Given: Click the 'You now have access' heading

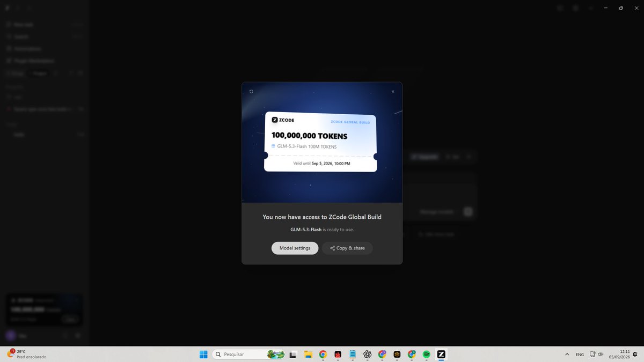Looking at the screenshot, I should tap(322, 217).
